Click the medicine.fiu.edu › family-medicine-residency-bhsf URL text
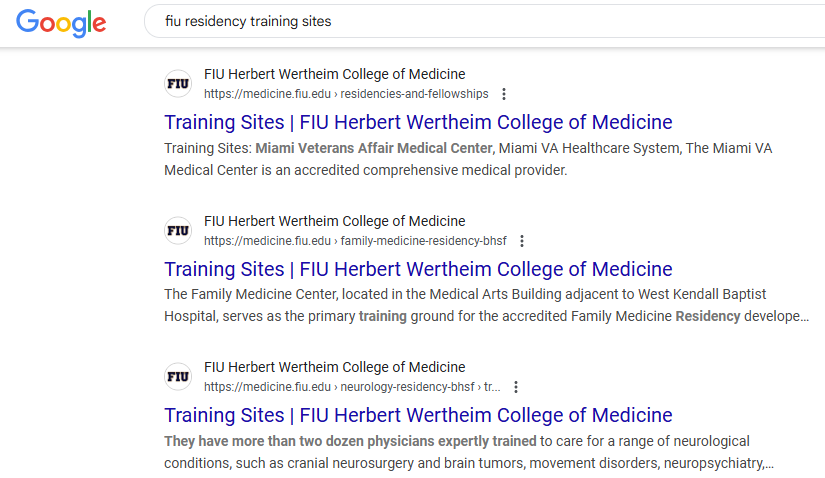825x478 pixels. pos(355,241)
